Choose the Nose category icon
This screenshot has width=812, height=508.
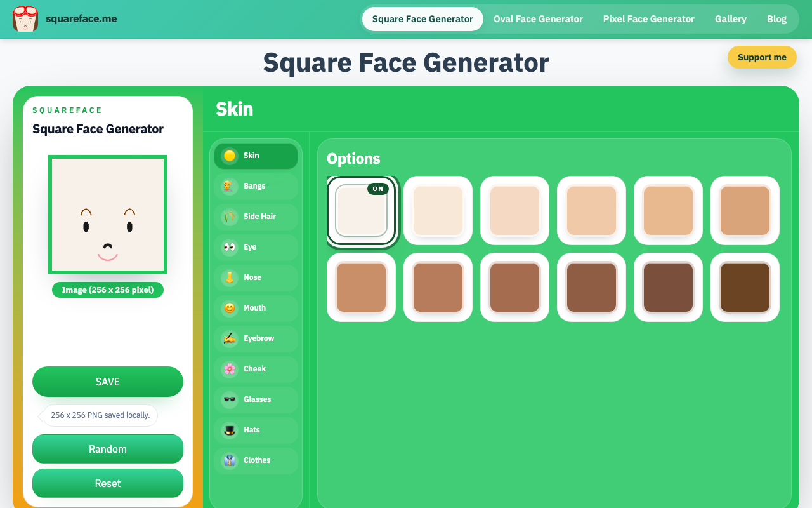tap(230, 277)
